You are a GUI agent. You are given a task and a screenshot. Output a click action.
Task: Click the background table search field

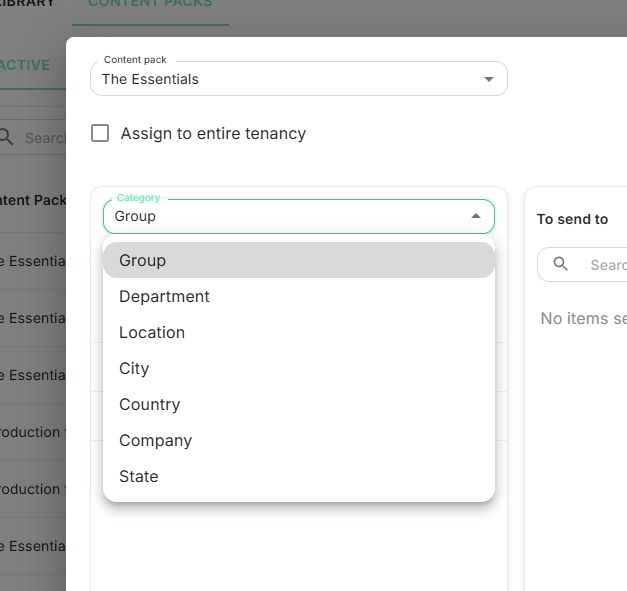pos(45,137)
